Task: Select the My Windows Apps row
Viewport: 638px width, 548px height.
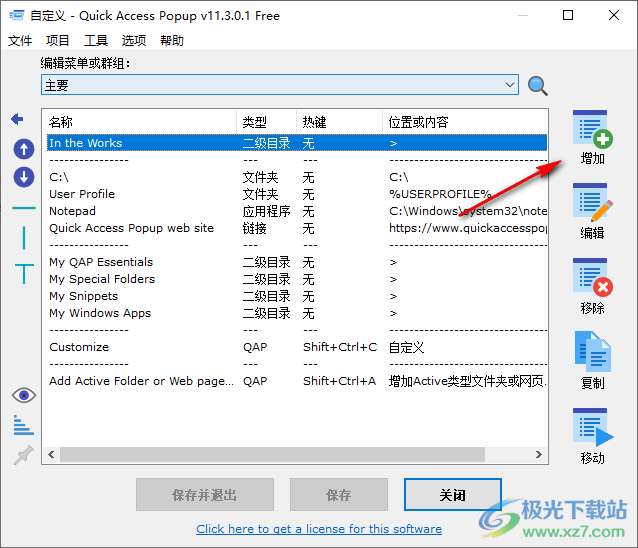Action: 297,313
